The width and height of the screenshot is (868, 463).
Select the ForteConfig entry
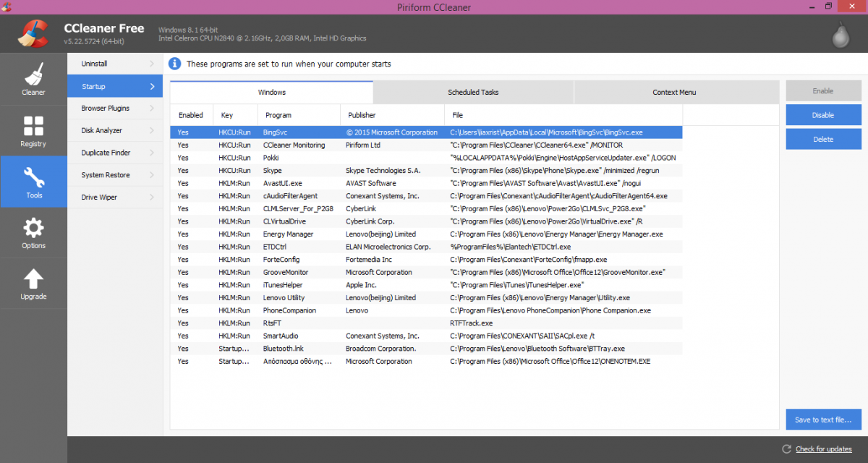(426, 260)
